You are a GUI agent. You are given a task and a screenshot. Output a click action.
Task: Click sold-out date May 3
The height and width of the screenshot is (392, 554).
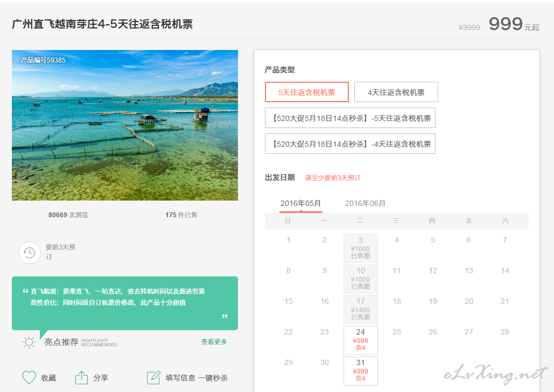(x=360, y=248)
